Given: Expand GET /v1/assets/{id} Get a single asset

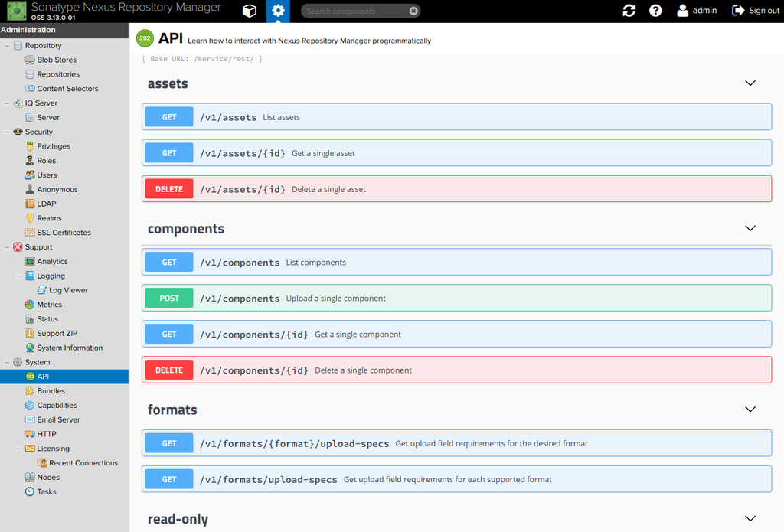Looking at the screenshot, I should point(456,153).
